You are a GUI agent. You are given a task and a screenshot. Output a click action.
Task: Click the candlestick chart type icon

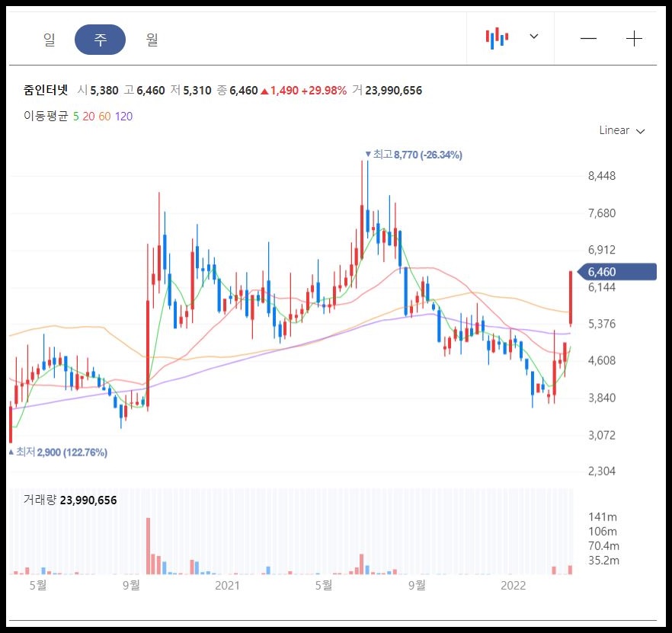coord(497,38)
